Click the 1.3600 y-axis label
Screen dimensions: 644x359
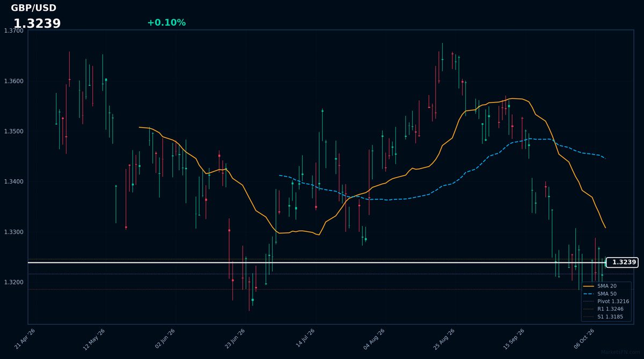coord(14,82)
